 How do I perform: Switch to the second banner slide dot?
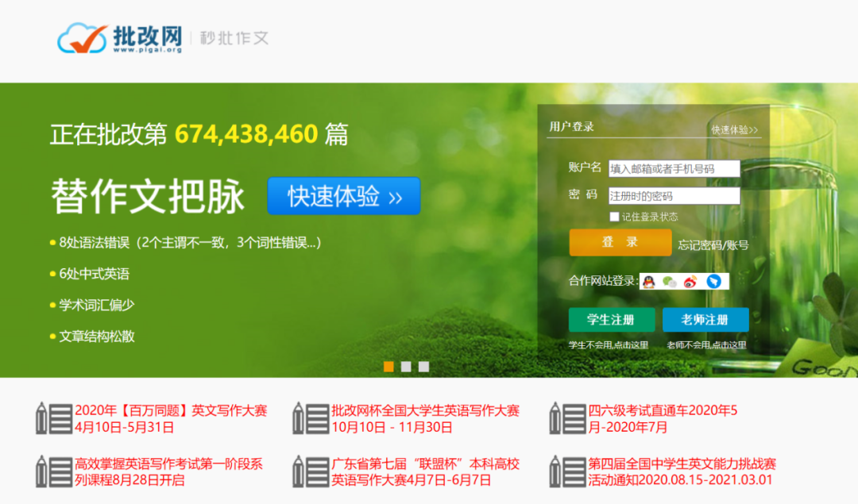(x=406, y=367)
